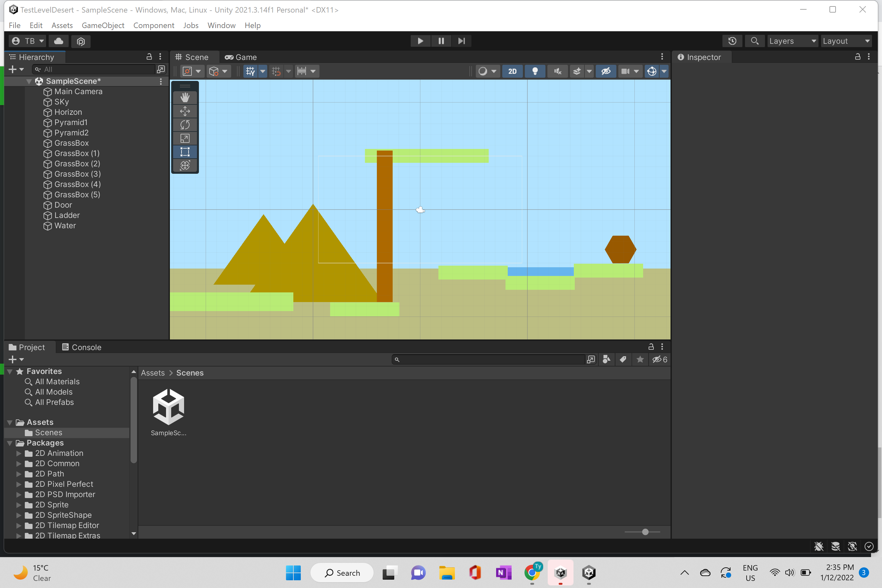
Task: Click the Play button
Action: click(420, 41)
